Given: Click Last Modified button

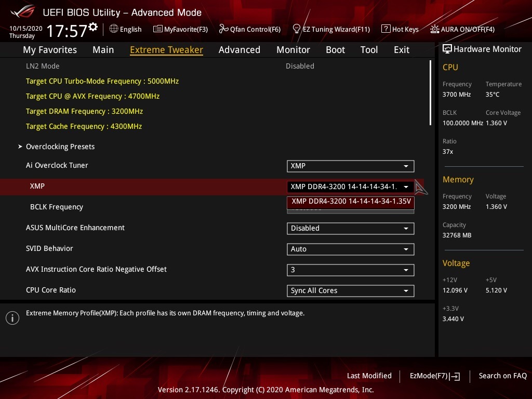Looking at the screenshot, I should click(x=369, y=376).
